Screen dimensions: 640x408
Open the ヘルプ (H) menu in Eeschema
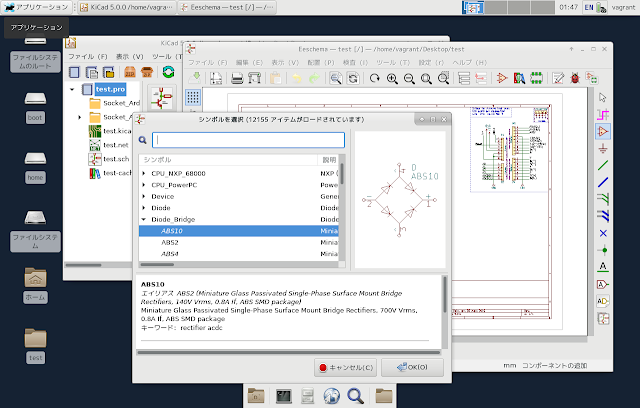469,62
